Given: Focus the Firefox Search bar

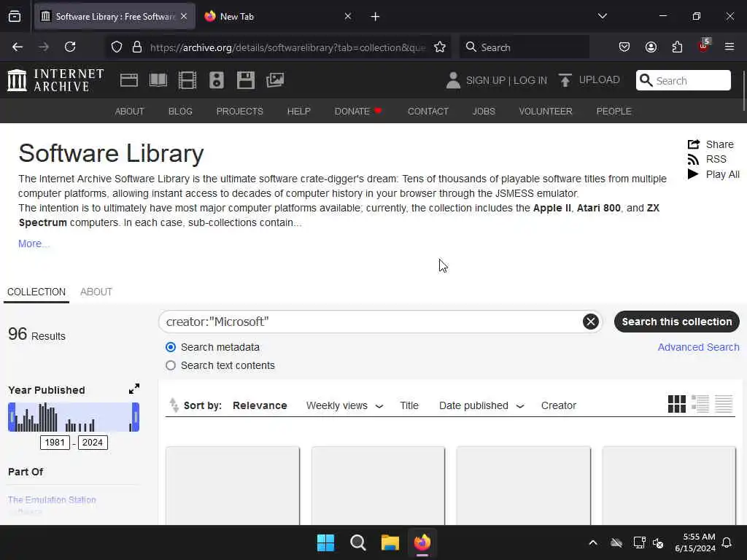Looking at the screenshot, I should point(524,47).
